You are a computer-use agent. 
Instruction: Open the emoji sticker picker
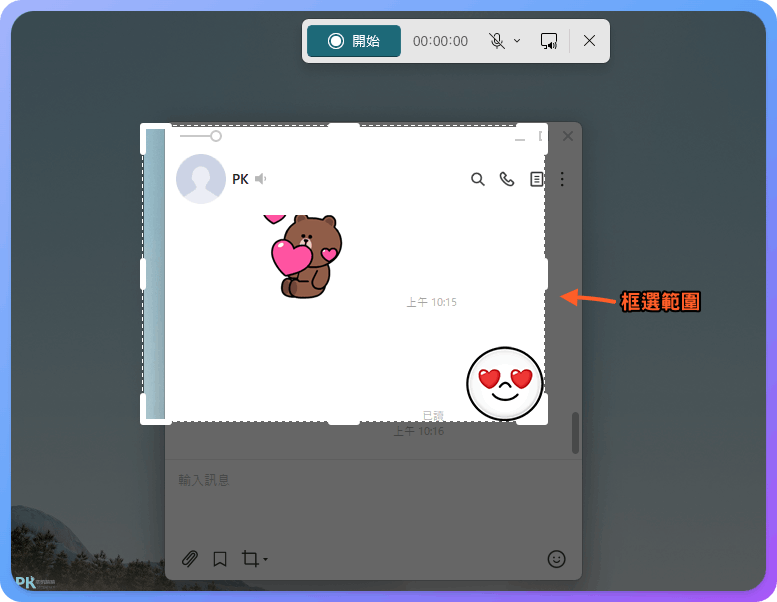coord(556,559)
